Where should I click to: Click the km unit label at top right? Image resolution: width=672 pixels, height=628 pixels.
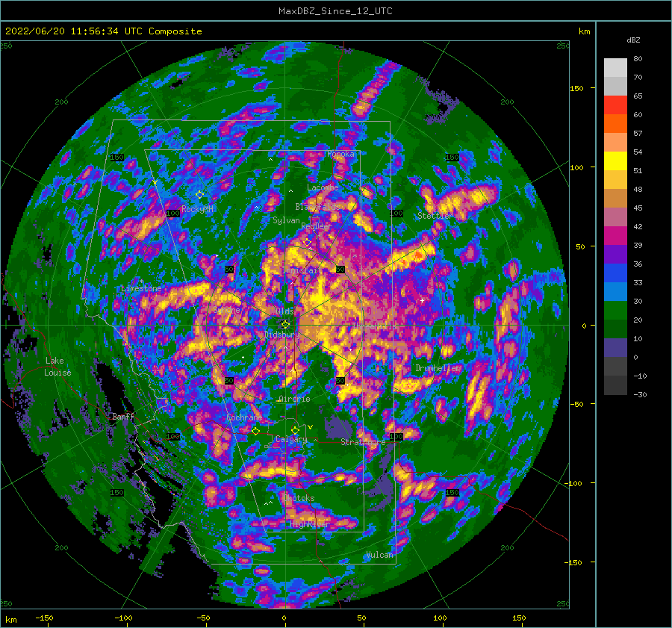[584, 31]
